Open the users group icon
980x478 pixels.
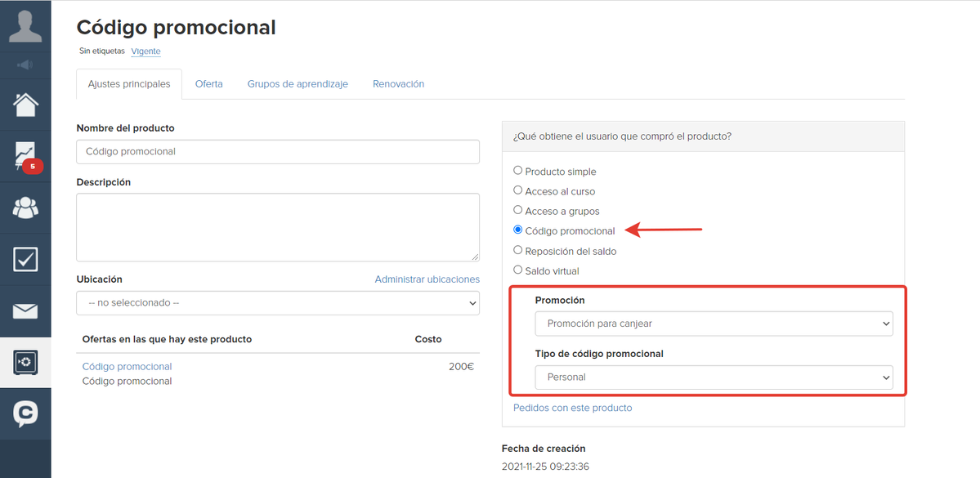tap(25, 208)
